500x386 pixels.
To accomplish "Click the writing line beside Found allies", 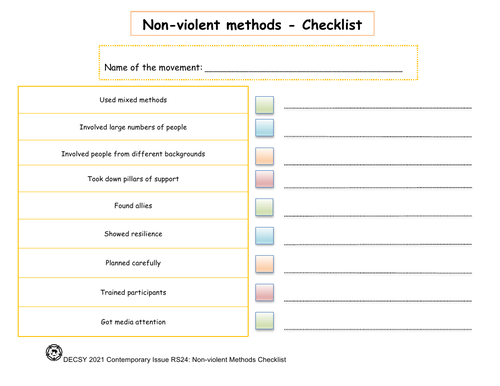I will click(378, 216).
